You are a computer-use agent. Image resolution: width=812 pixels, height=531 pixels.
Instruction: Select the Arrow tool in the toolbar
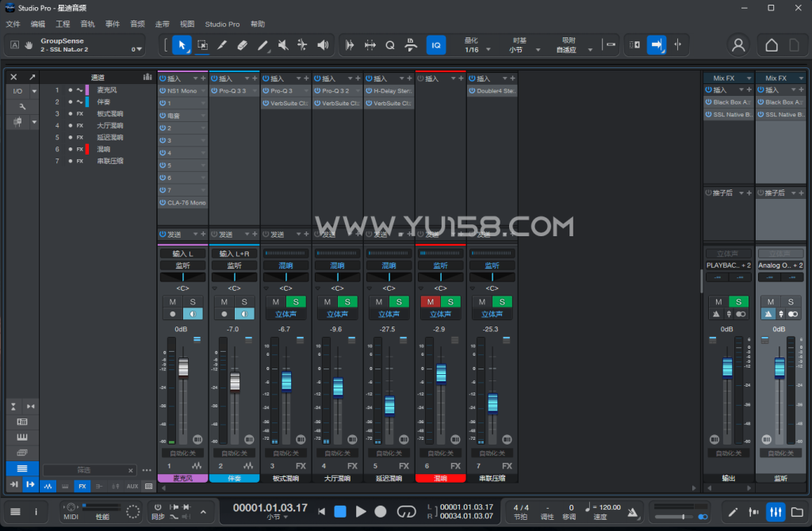tap(182, 45)
